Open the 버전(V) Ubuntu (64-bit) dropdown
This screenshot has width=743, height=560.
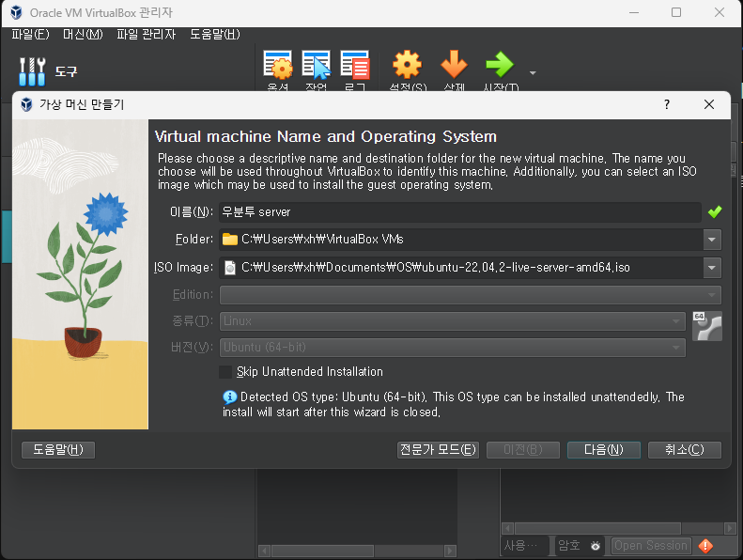pyautogui.click(x=452, y=348)
